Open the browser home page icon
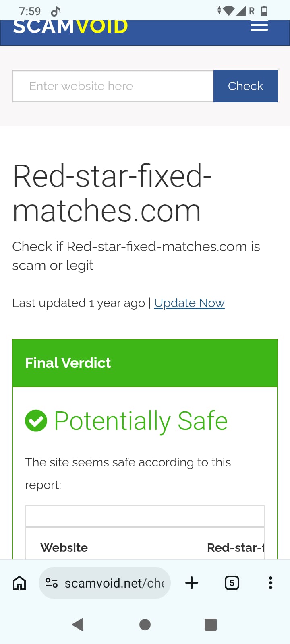Screen dimensions: 290x644 click(19, 583)
